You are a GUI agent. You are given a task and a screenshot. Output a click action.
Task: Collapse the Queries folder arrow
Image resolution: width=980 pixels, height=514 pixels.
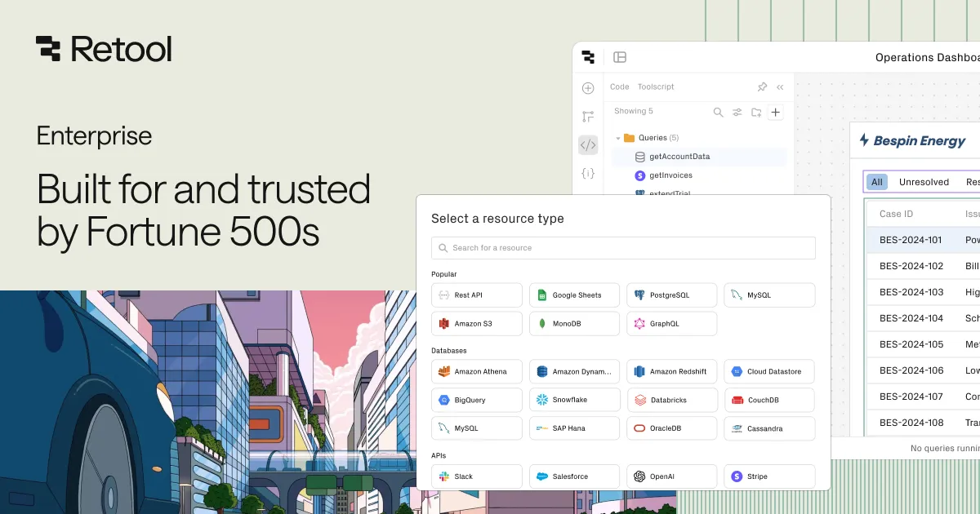click(x=618, y=138)
